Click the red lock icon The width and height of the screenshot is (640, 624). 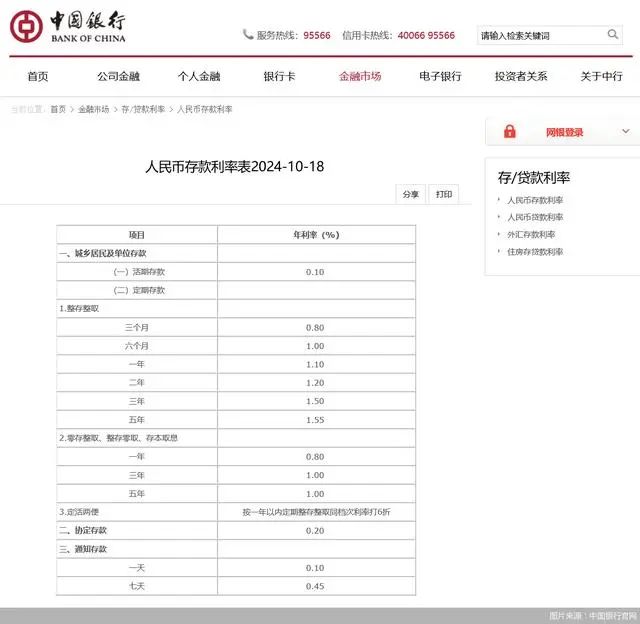click(x=509, y=131)
